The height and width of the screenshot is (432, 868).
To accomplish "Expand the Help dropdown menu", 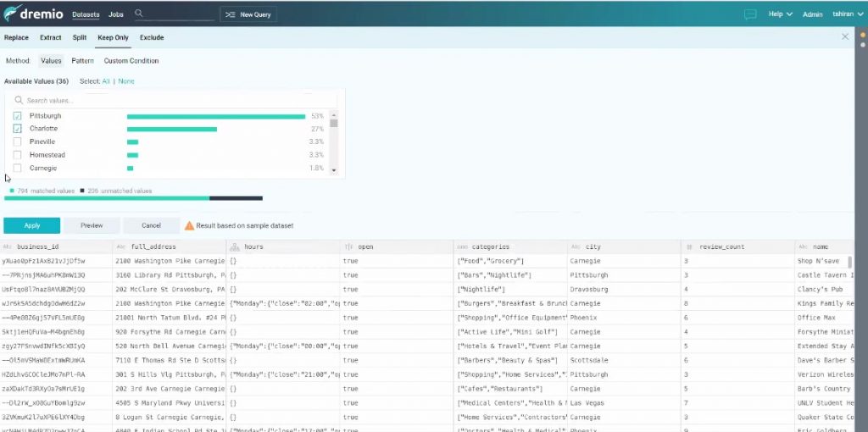I will (x=780, y=14).
